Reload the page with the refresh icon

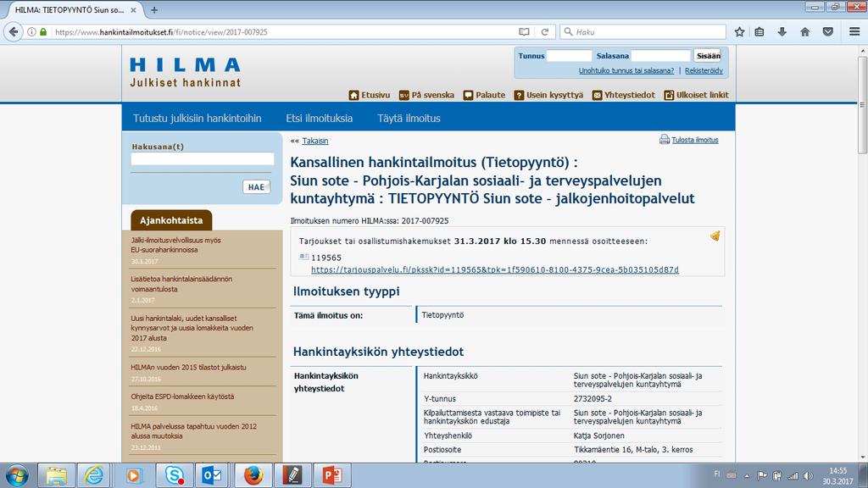click(545, 32)
